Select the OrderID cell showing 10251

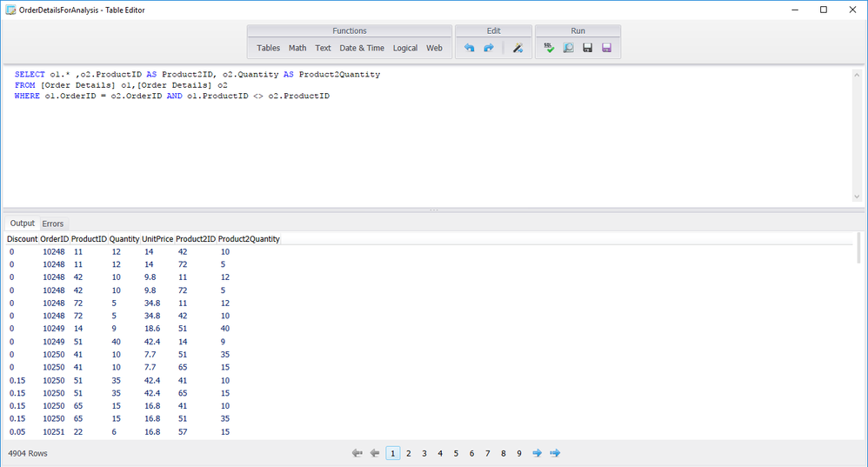(54, 431)
